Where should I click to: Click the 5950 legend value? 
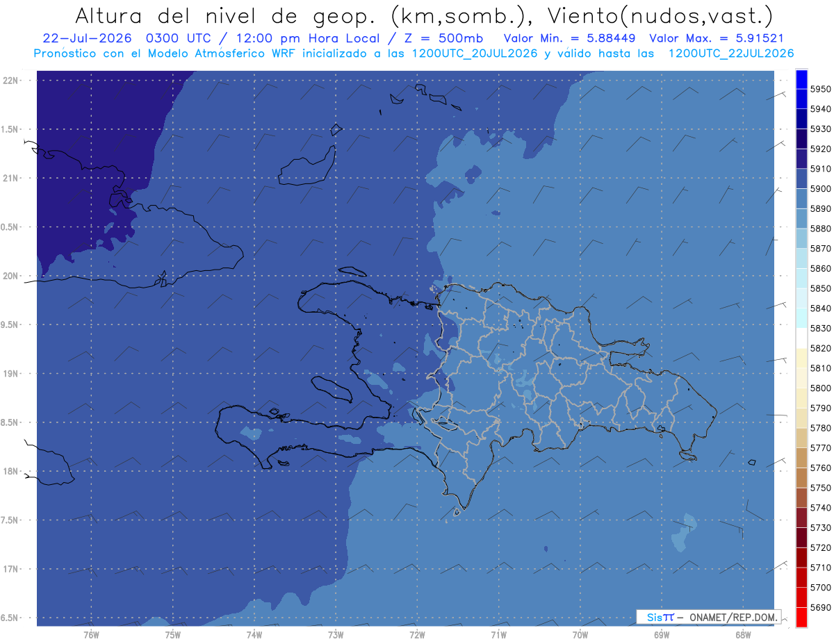point(821,89)
